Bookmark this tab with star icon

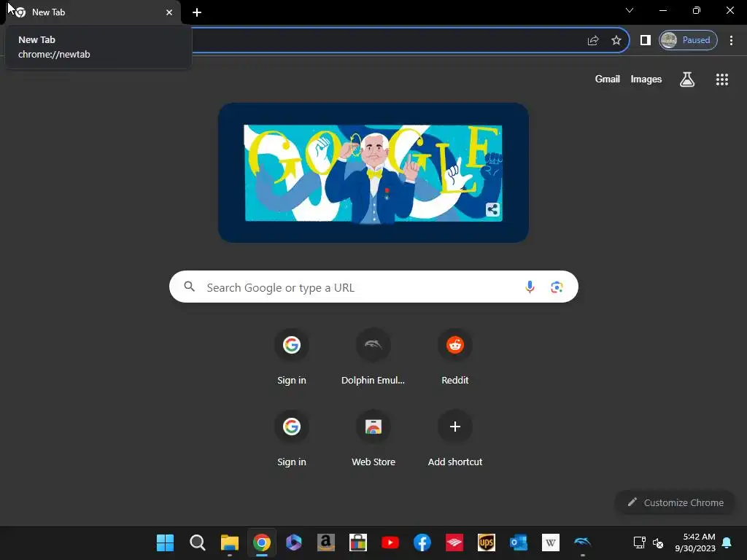616,41
